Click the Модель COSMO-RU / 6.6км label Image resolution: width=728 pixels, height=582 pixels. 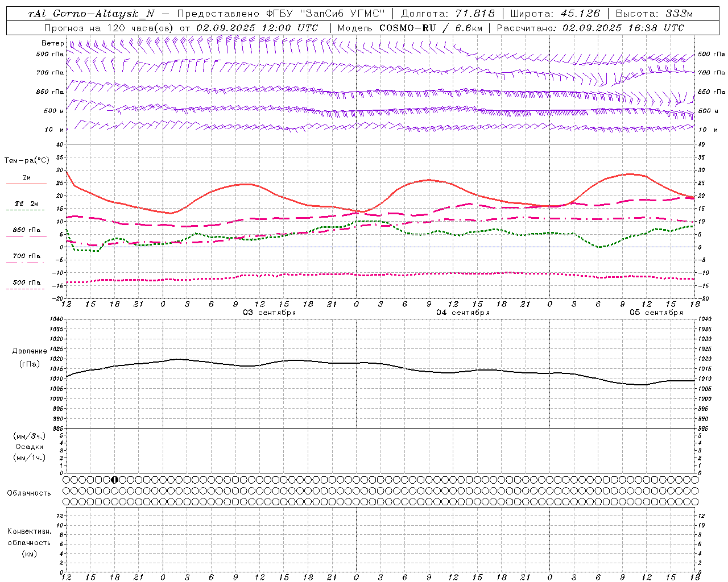(409, 28)
